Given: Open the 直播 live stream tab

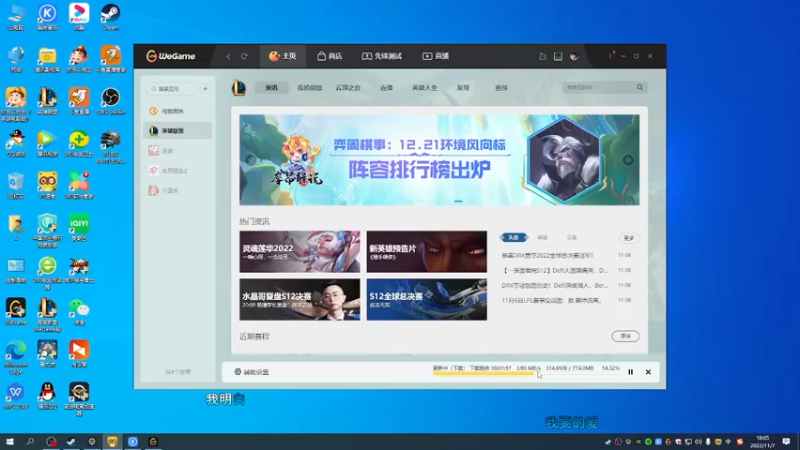Looking at the screenshot, I should tap(436, 56).
